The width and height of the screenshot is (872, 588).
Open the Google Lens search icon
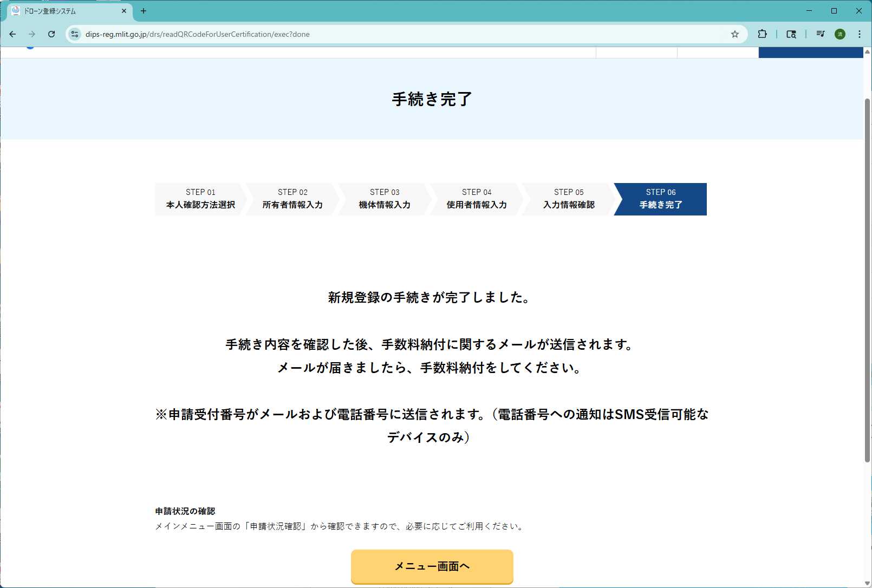pyautogui.click(x=791, y=34)
